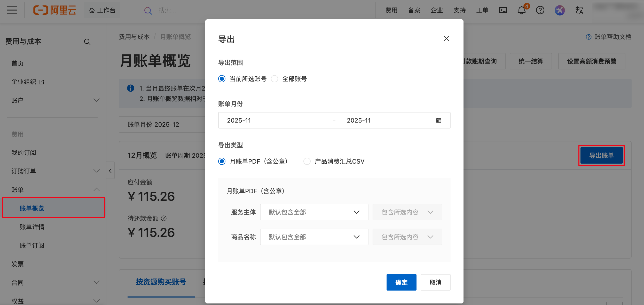Screen dimensions: 644x305
Task: Click the help question mark icon
Action: coord(540,10)
